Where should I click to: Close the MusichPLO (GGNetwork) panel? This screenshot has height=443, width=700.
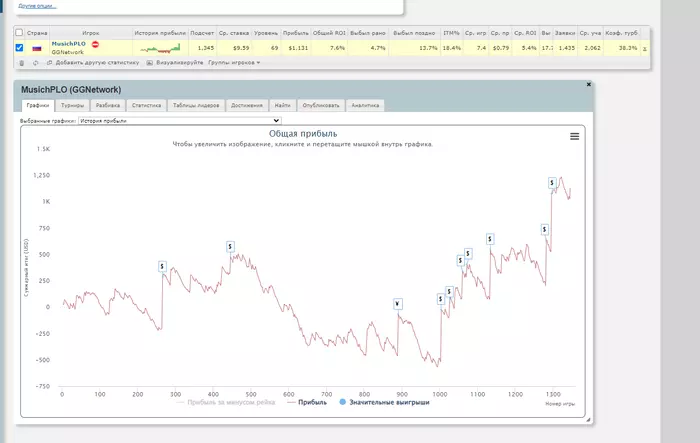click(588, 84)
